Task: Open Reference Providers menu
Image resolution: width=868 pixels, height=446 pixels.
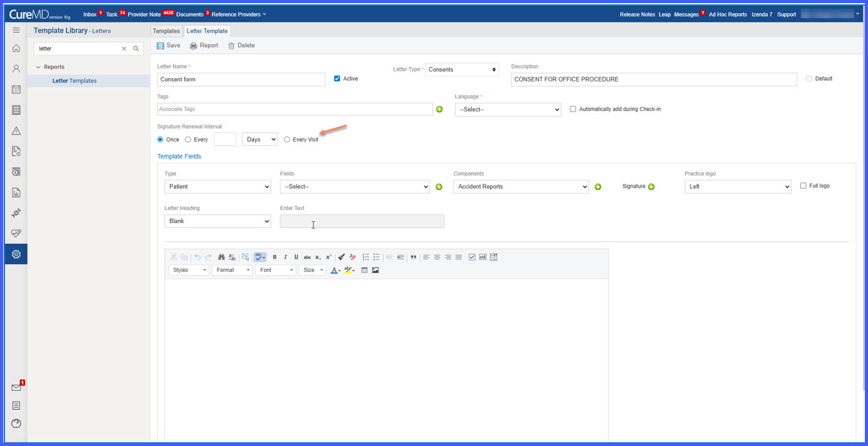Action: click(238, 14)
